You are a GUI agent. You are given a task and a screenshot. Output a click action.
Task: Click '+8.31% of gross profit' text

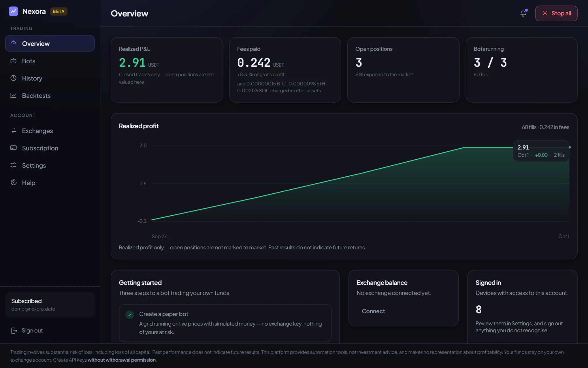pos(261,74)
